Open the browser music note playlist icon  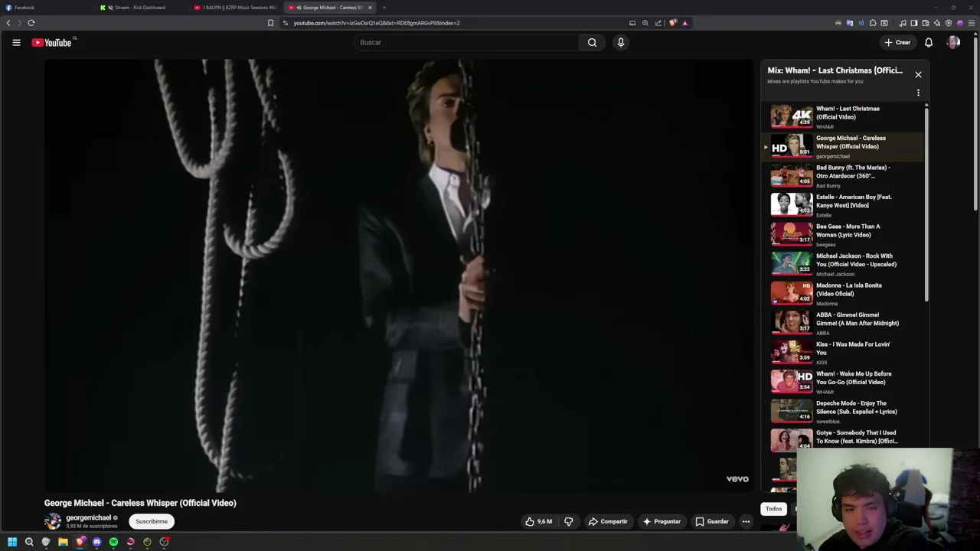coord(903,23)
